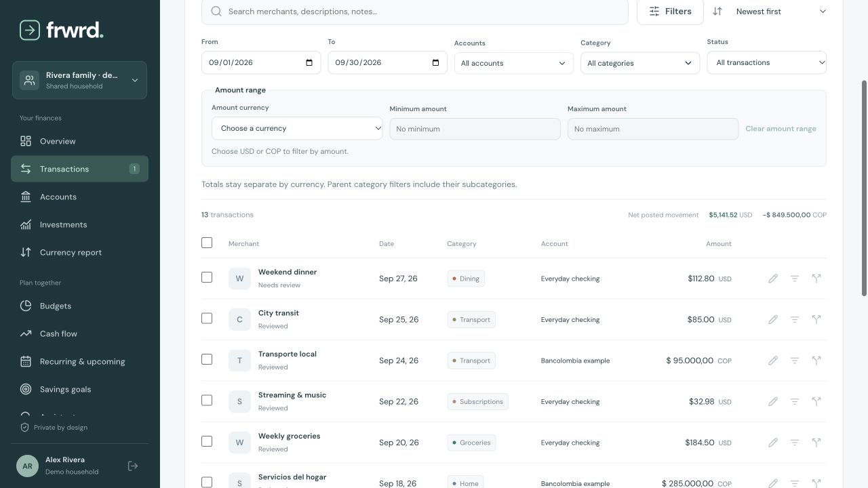Open Accounts in the sidebar
This screenshot has height=488, width=868.
click(79, 197)
